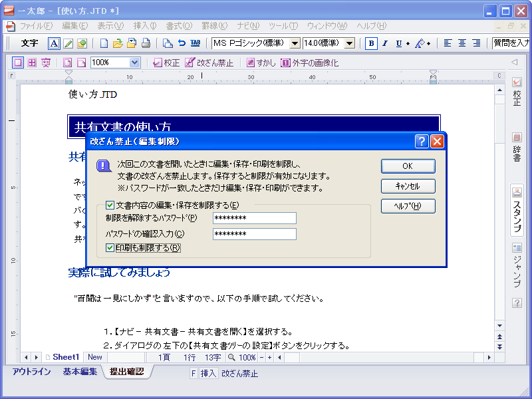Uncheck 文書内容の編集・保存を制限する checkbox
Viewport: 532px width, 399px height.
(110, 205)
